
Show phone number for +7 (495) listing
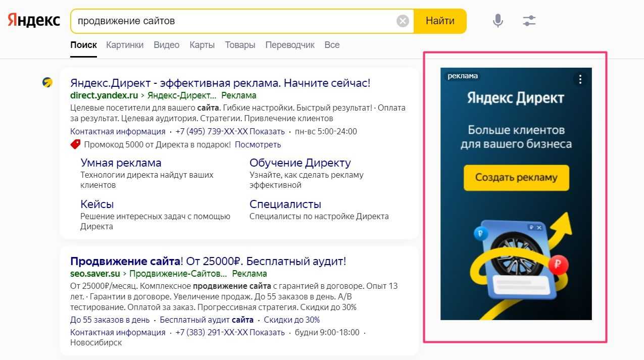[x=267, y=132]
